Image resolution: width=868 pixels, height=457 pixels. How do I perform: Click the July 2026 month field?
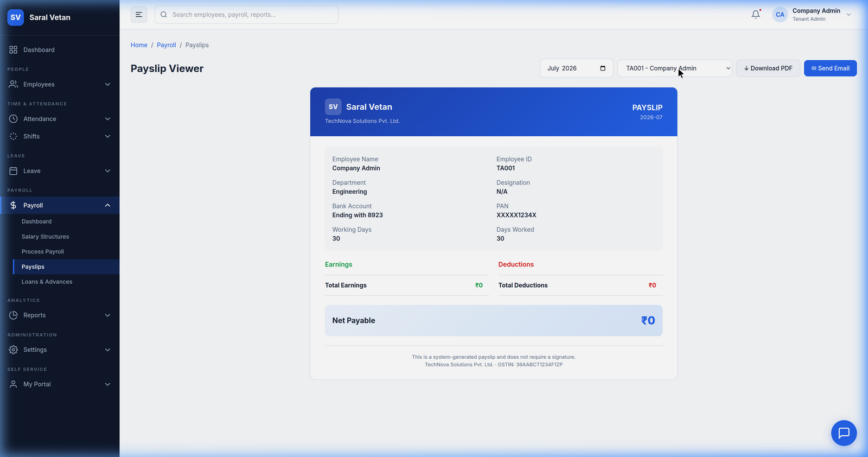coord(577,68)
